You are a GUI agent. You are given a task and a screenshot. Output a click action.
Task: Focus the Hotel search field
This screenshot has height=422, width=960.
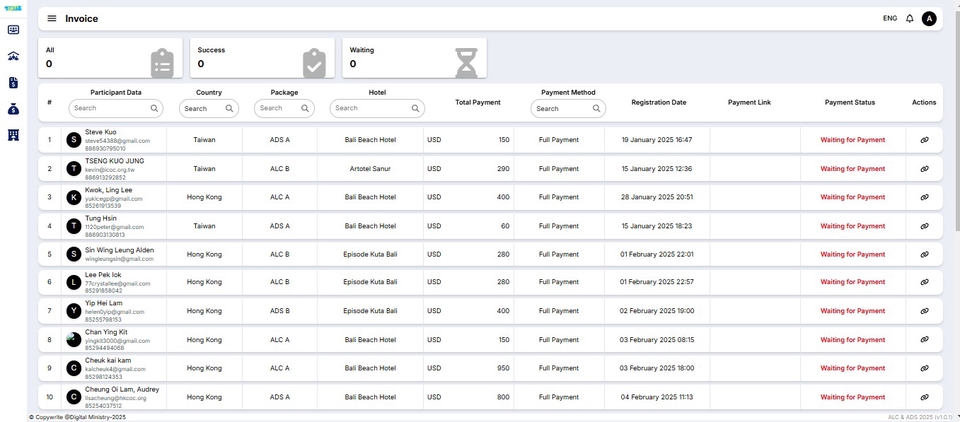click(x=370, y=108)
